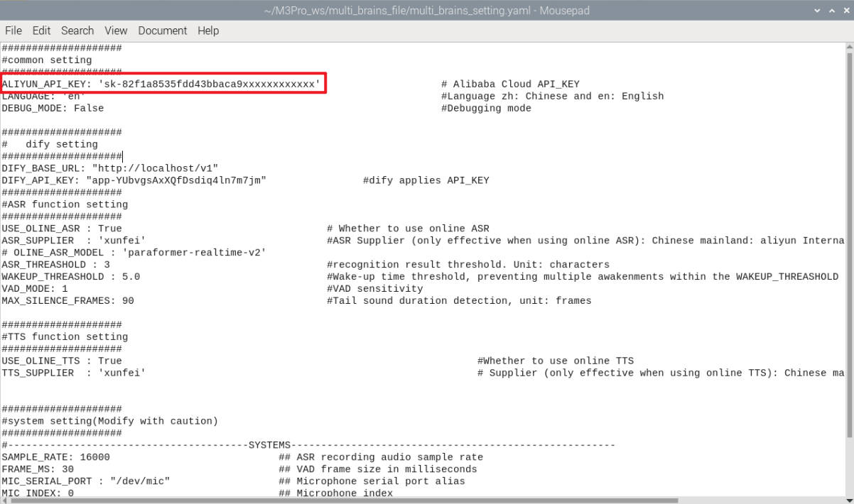The image size is (854, 504).
Task: Click the '#dify applies API_KEY' comment
Action: [426, 180]
